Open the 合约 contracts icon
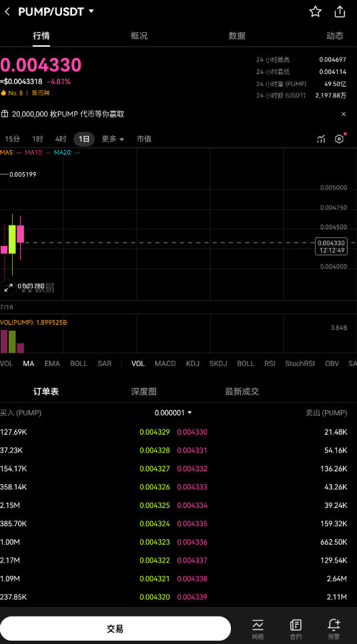Viewport: 357px width, 644px height. point(296,629)
